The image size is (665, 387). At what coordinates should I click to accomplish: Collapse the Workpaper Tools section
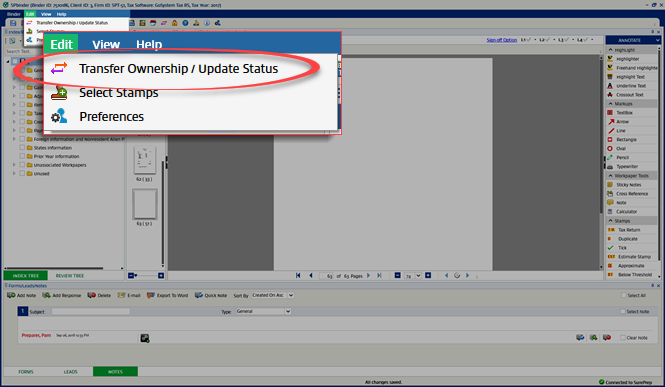[610, 175]
